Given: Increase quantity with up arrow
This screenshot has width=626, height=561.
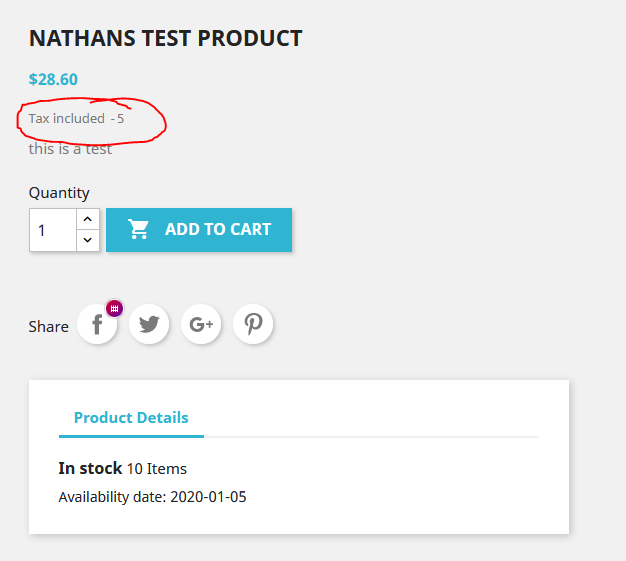Looking at the screenshot, I should (88, 219).
